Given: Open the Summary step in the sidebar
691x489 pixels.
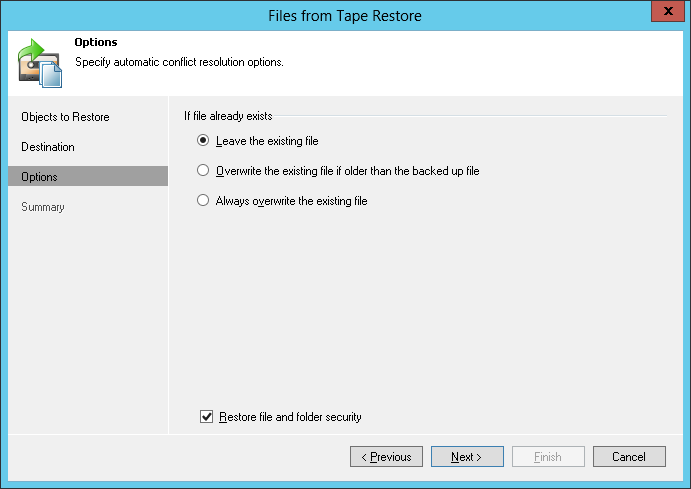Looking at the screenshot, I should point(43,207).
